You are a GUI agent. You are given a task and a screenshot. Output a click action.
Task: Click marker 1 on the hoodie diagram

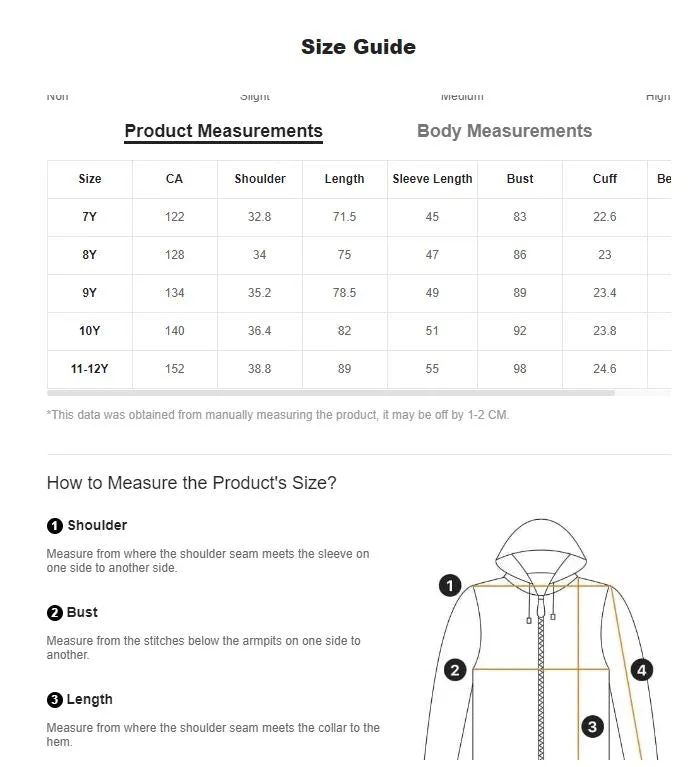click(450, 586)
